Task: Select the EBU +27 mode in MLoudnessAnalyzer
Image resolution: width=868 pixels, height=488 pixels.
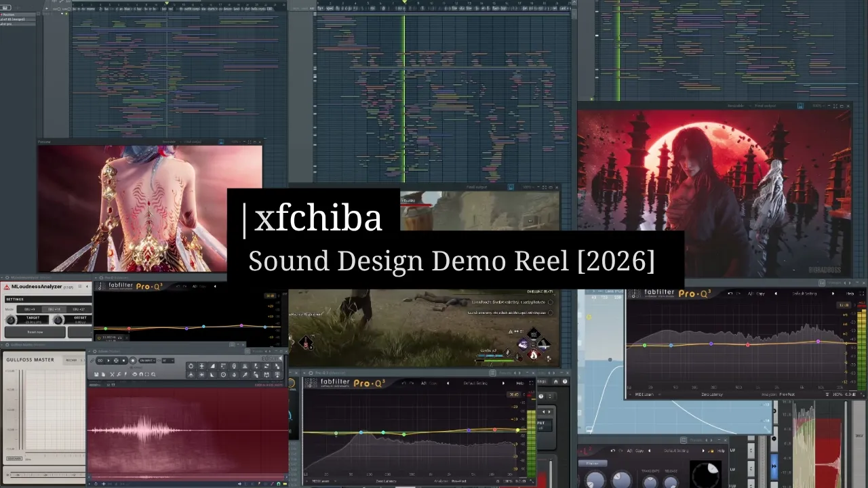Action: pyautogui.click(x=79, y=309)
